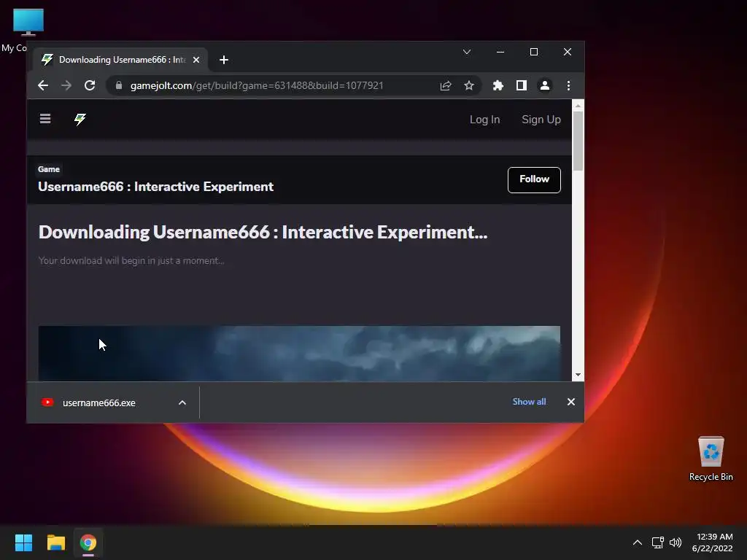Screen dimensions: 747x560
Task: Click the game banner image
Action: click(299, 354)
